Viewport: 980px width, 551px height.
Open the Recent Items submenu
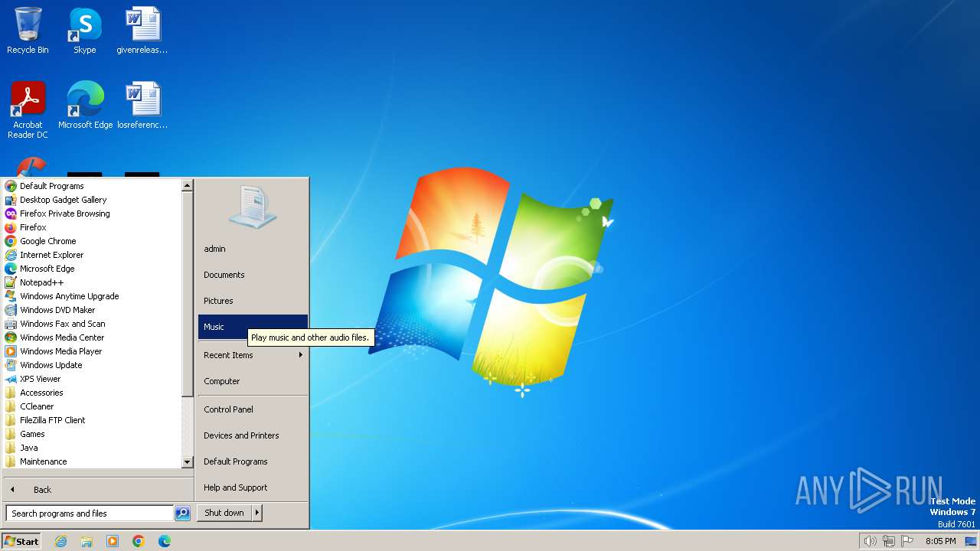coord(253,355)
